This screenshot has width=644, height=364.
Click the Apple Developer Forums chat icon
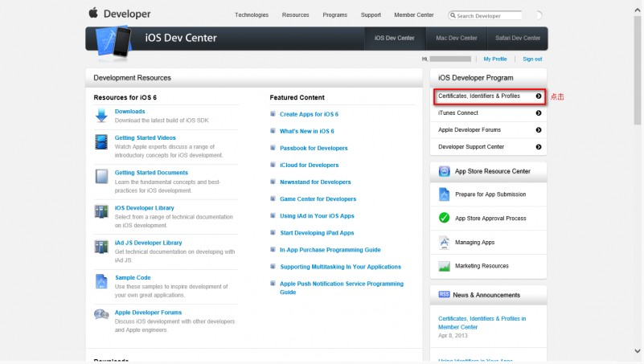pyautogui.click(x=101, y=315)
